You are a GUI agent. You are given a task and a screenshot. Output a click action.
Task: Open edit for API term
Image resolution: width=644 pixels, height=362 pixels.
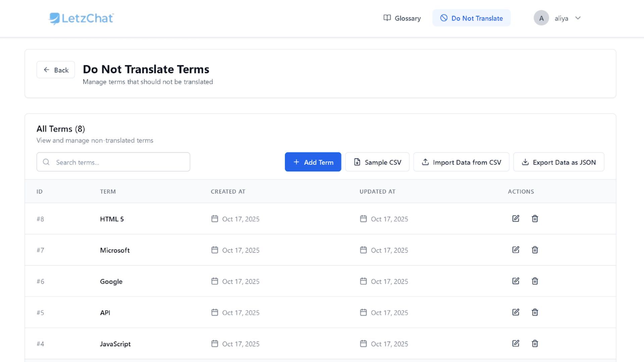(516, 312)
